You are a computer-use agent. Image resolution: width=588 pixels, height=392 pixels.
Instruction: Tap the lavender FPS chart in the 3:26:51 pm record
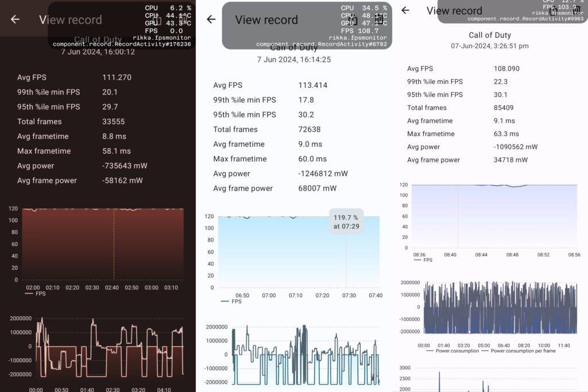494,216
